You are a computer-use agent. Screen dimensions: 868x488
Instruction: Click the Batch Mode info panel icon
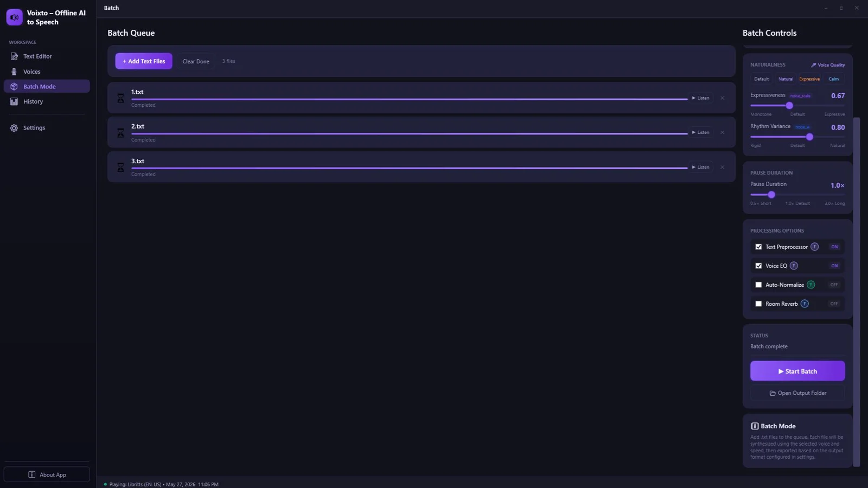[755, 426]
